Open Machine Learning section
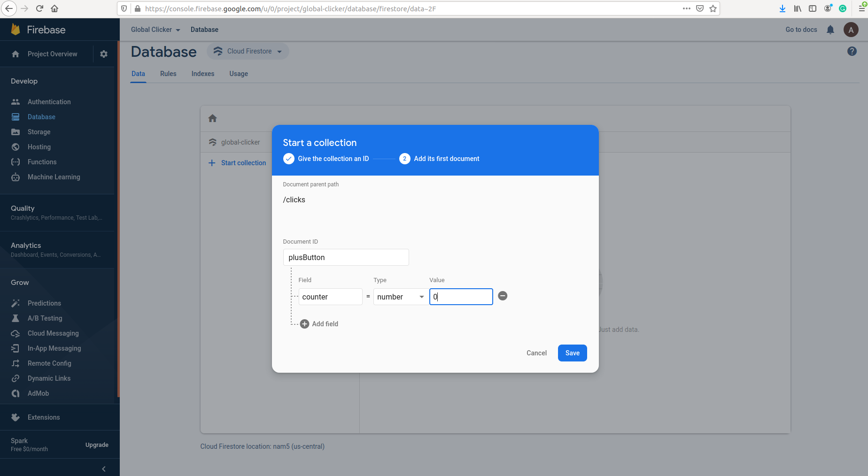868x476 pixels. [x=54, y=177]
